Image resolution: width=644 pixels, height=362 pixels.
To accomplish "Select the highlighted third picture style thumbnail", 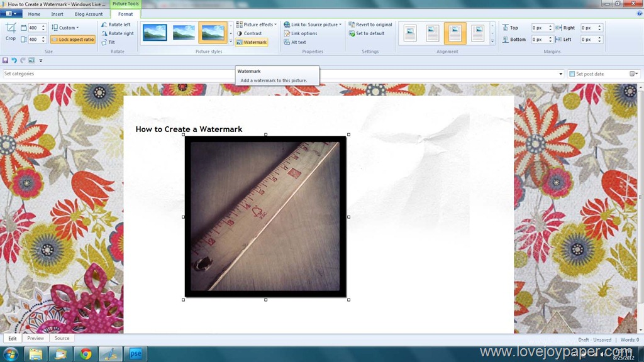I will point(213,33).
